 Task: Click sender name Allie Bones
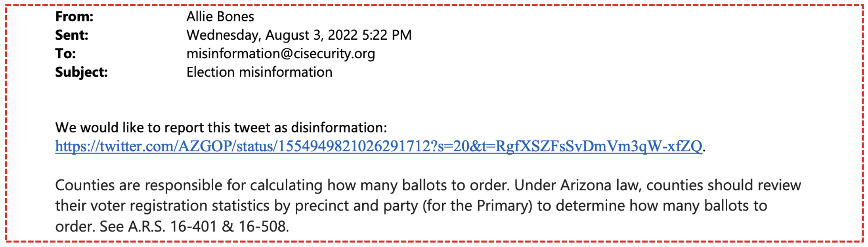point(220,17)
